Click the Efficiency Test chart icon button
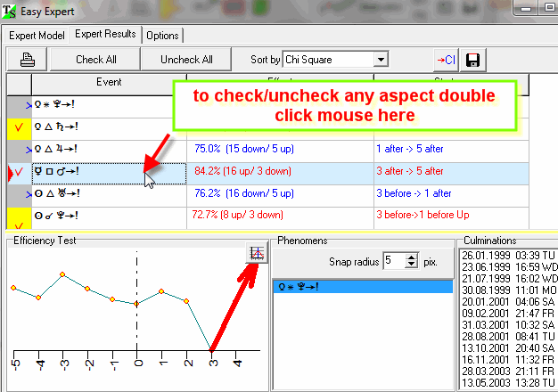Image resolution: width=558 pixels, height=392 pixels. click(257, 253)
